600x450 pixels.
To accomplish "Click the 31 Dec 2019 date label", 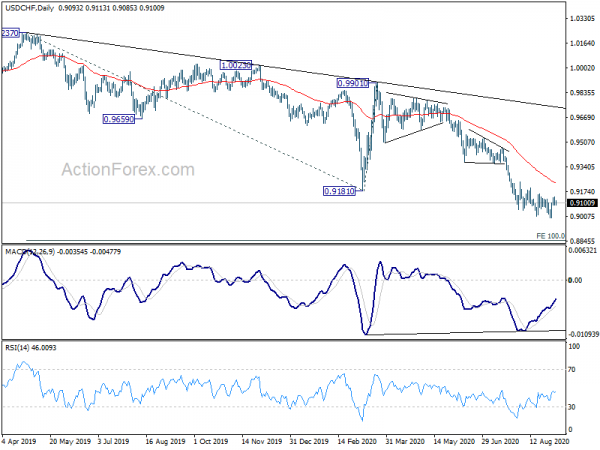I will 309,442.
